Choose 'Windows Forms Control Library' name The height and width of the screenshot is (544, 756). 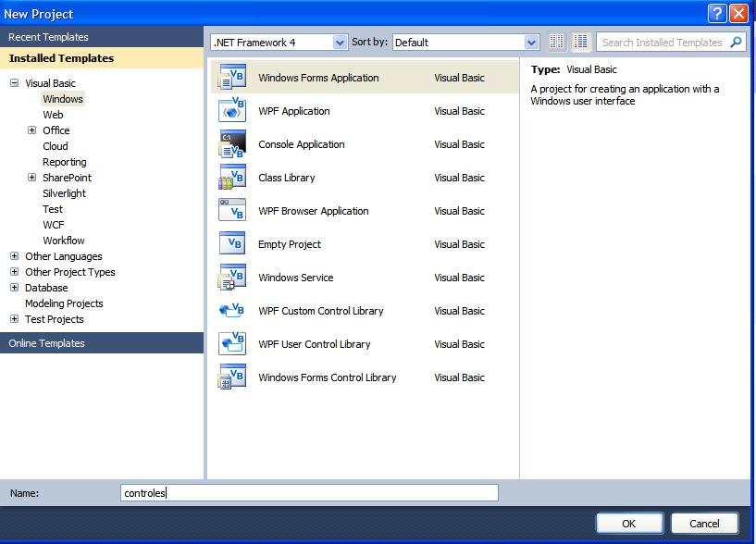tap(328, 377)
